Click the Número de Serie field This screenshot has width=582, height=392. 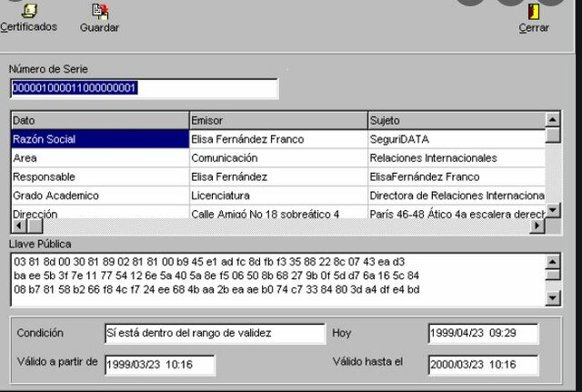(144, 88)
